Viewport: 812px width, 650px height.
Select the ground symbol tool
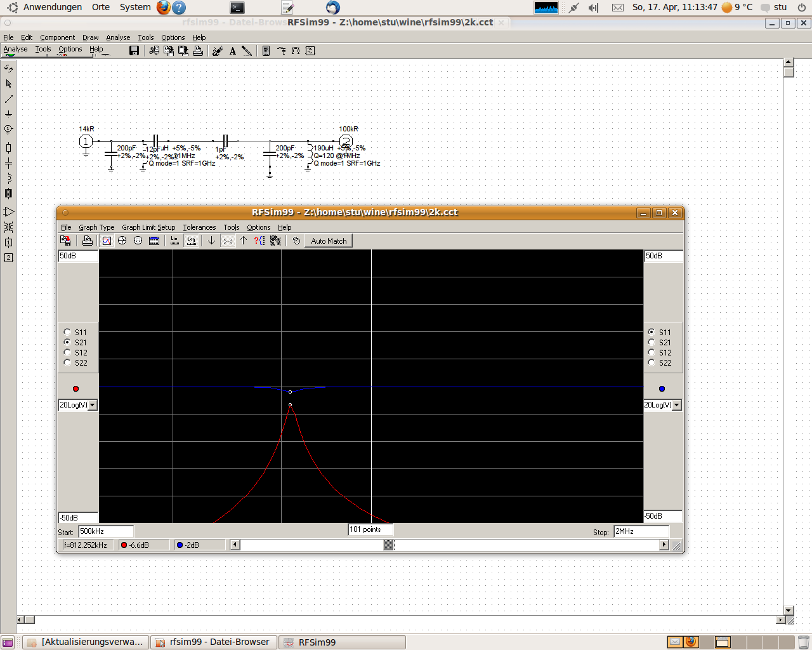click(x=8, y=114)
